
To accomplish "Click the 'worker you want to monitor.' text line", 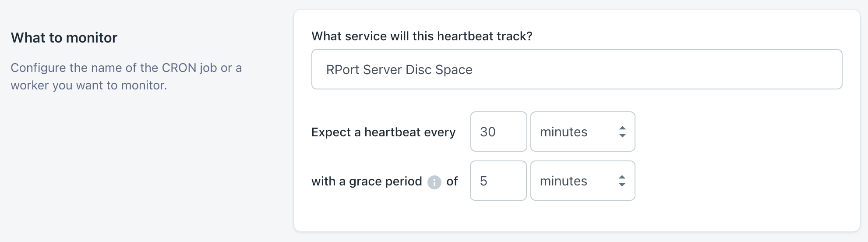I will 88,85.
